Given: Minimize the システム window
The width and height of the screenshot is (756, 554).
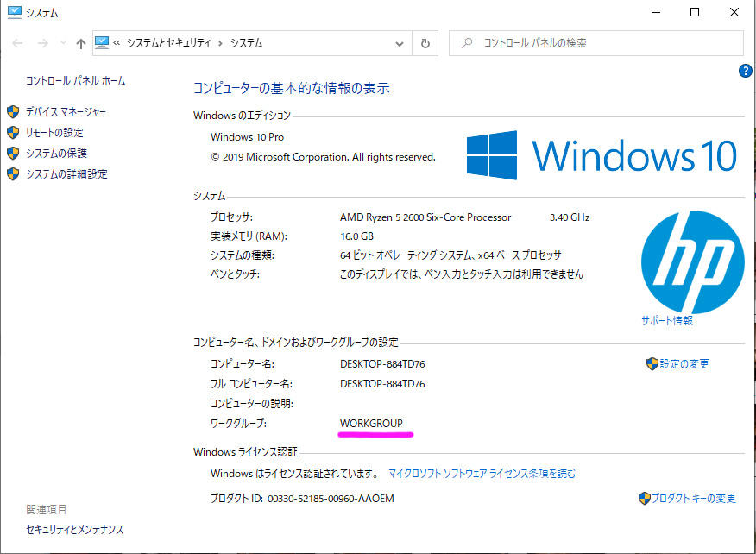Looking at the screenshot, I should click(656, 12).
